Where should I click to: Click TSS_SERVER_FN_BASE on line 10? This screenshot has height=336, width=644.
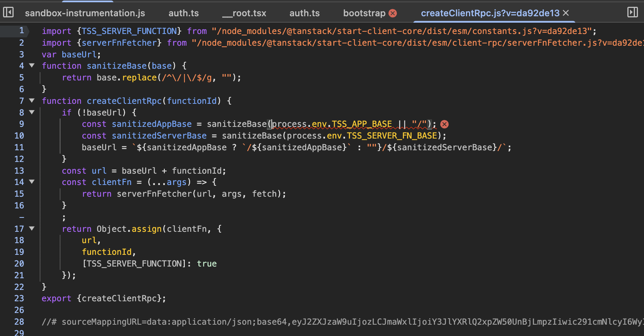point(392,136)
